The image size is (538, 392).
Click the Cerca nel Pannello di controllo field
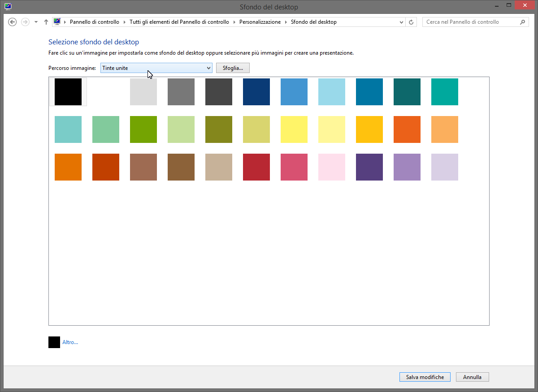[x=471, y=22]
